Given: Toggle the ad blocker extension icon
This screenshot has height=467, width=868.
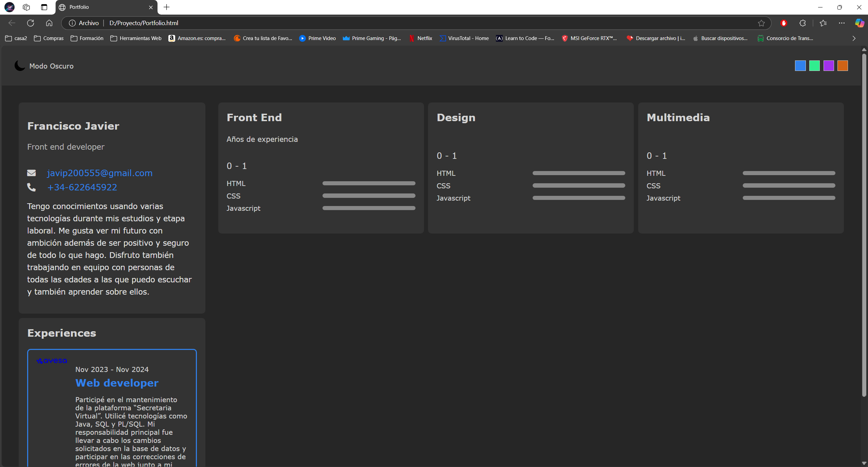Looking at the screenshot, I should point(784,23).
